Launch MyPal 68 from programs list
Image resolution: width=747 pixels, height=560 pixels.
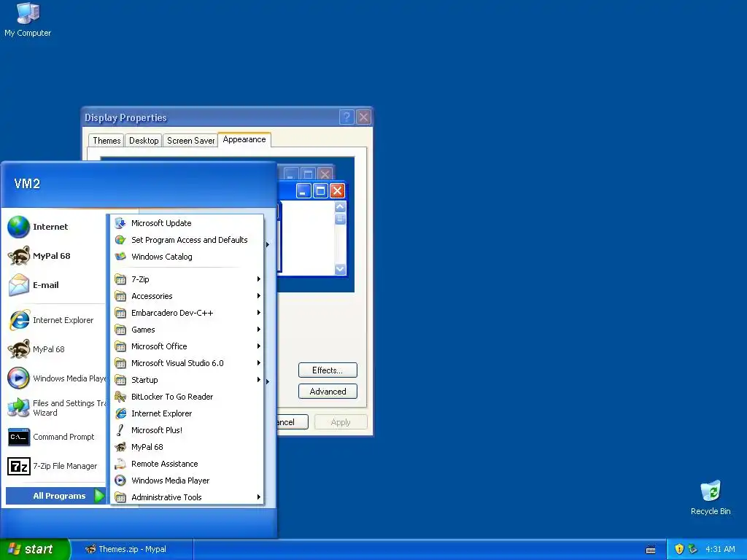pyautogui.click(x=187, y=447)
